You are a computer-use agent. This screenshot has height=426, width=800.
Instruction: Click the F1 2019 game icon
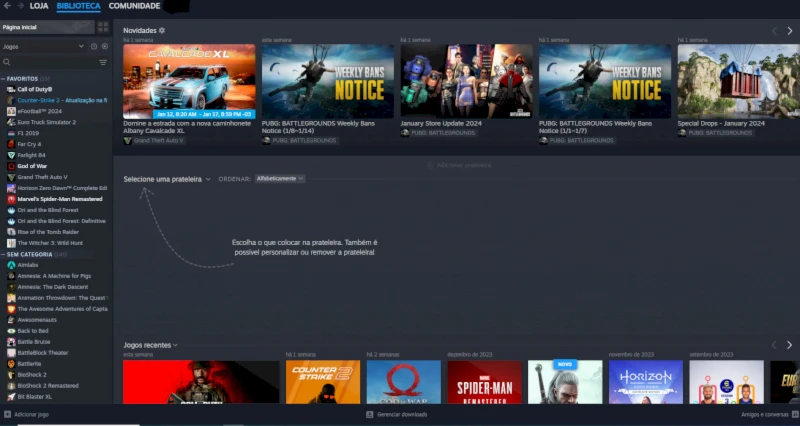tap(11, 133)
